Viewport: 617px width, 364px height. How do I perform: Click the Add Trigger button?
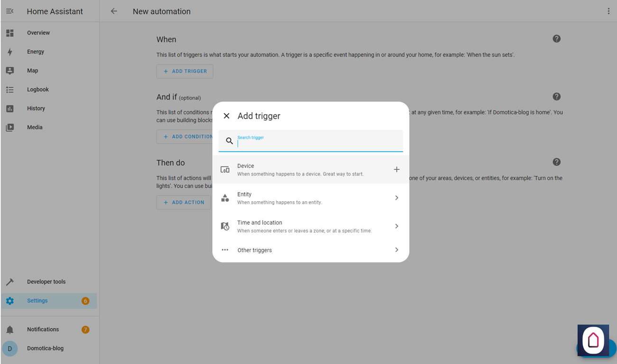185,71
